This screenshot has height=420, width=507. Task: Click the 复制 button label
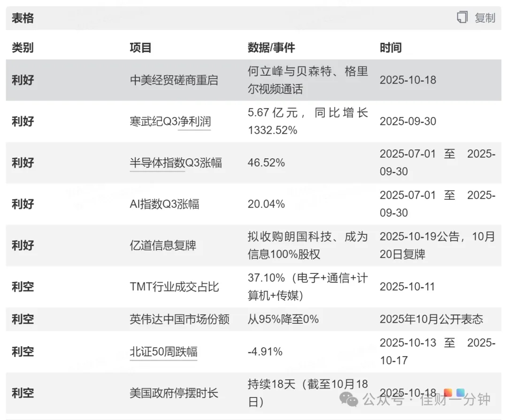pos(484,18)
